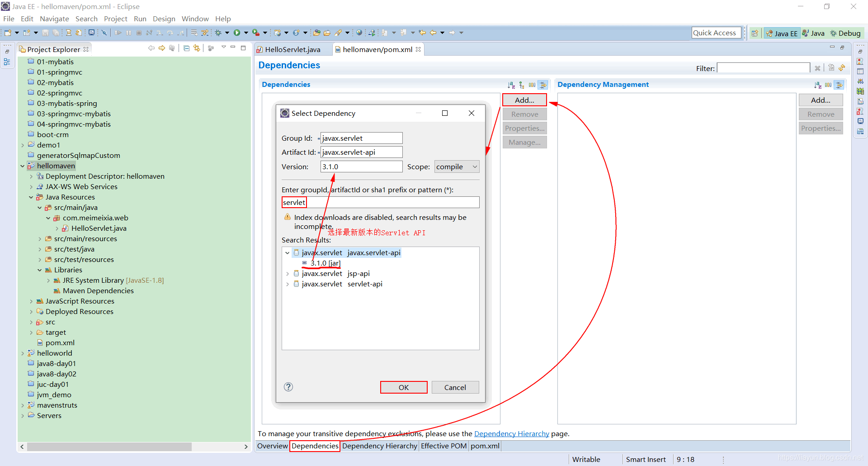Switch to the pom.xml source tab
The width and height of the screenshot is (868, 466).
[x=485, y=446]
